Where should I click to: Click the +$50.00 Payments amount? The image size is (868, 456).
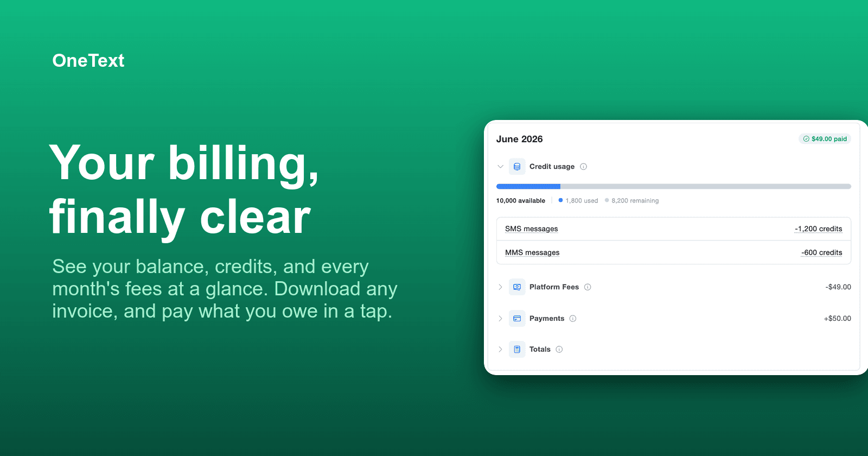[x=838, y=319]
